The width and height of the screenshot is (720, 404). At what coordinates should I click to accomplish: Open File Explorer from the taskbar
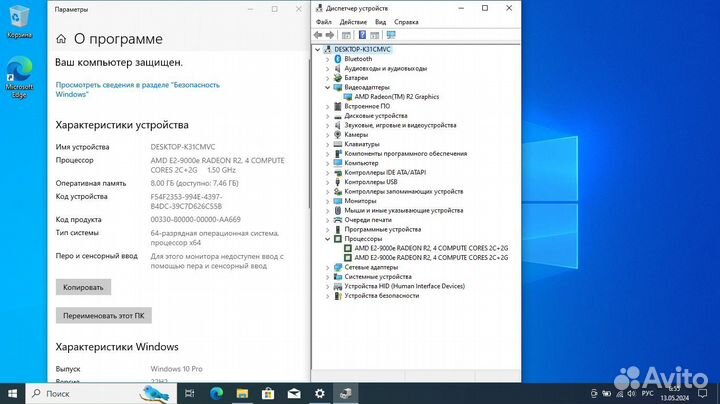(x=242, y=393)
